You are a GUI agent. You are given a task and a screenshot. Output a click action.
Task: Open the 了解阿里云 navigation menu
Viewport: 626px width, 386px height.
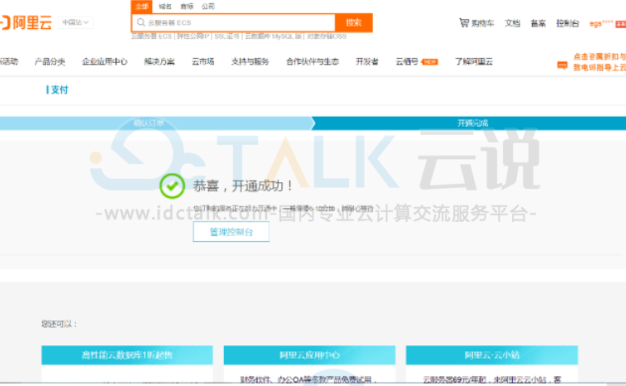click(x=474, y=61)
